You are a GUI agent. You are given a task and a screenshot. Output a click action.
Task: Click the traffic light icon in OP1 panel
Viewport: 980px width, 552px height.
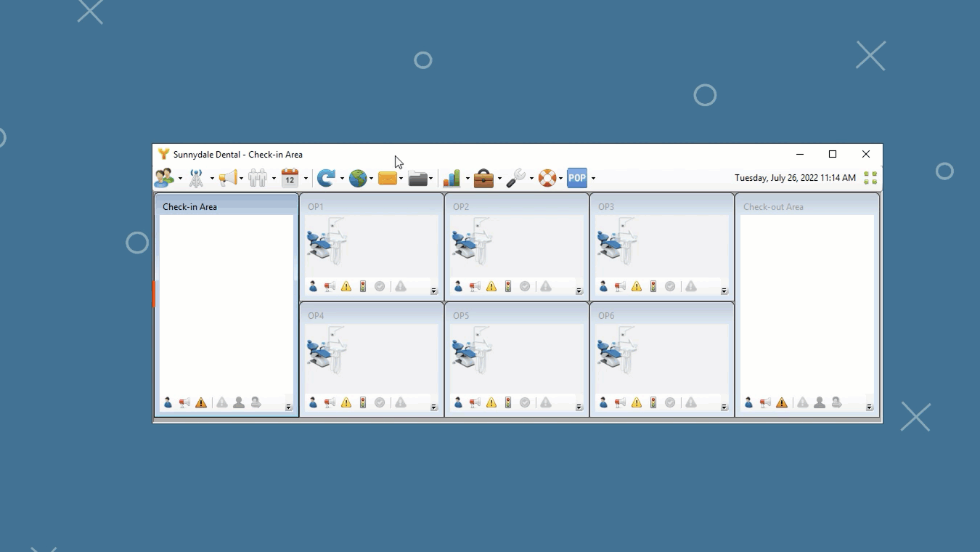363,287
